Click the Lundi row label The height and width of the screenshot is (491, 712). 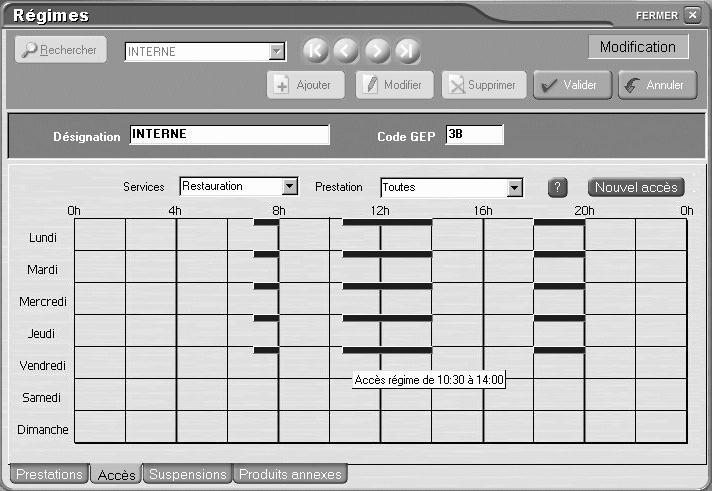coord(43,238)
